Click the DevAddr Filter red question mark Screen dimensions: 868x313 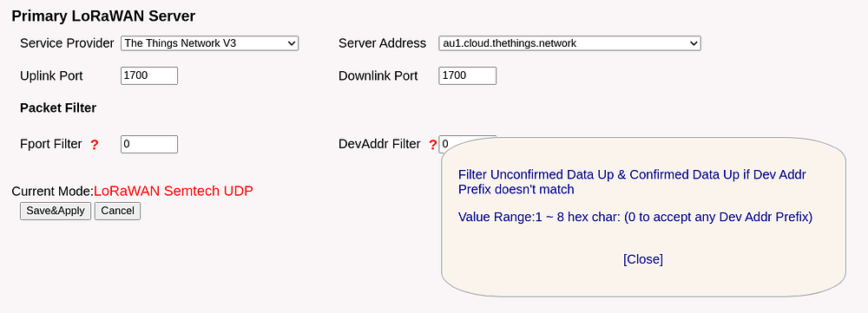point(433,145)
